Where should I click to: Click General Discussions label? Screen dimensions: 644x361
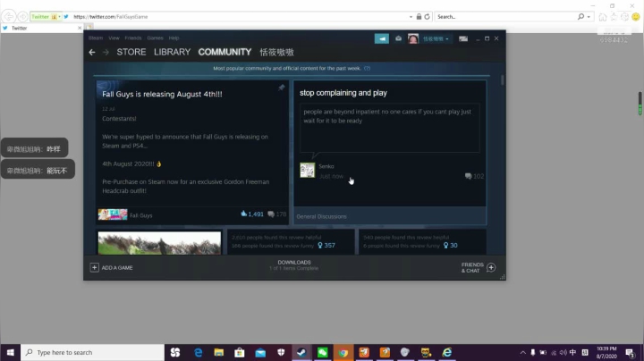[x=322, y=216]
